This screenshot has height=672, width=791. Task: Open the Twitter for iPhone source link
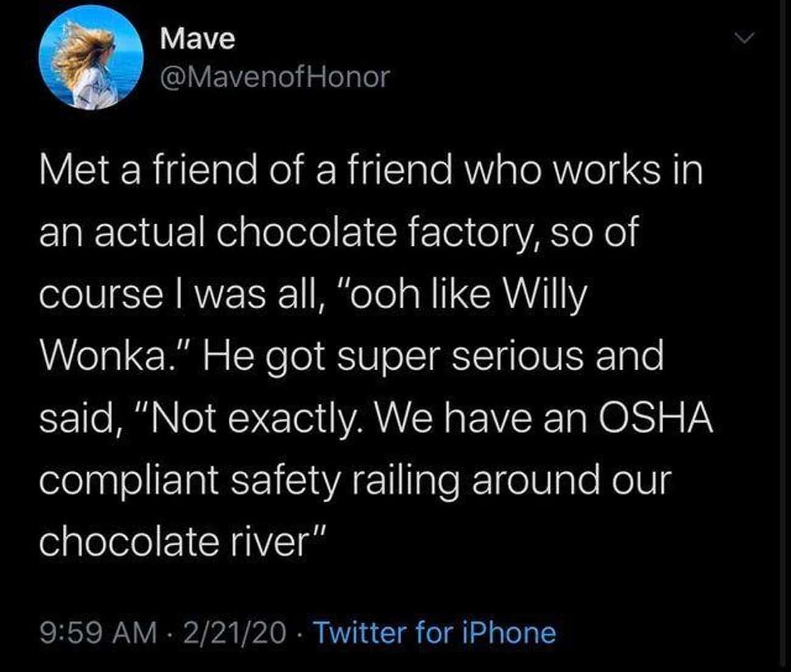[x=434, y=633]
